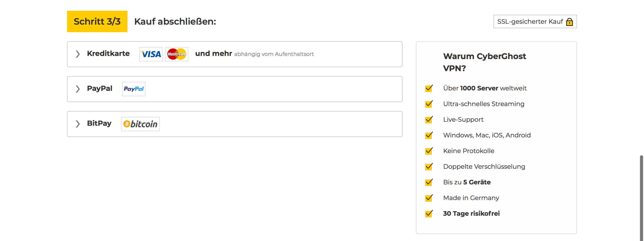The image size is (644, 241).
Task: Click 'und mehr' text in Kreditkarte row
Action: pyautogui.click(x=214, y=53)
